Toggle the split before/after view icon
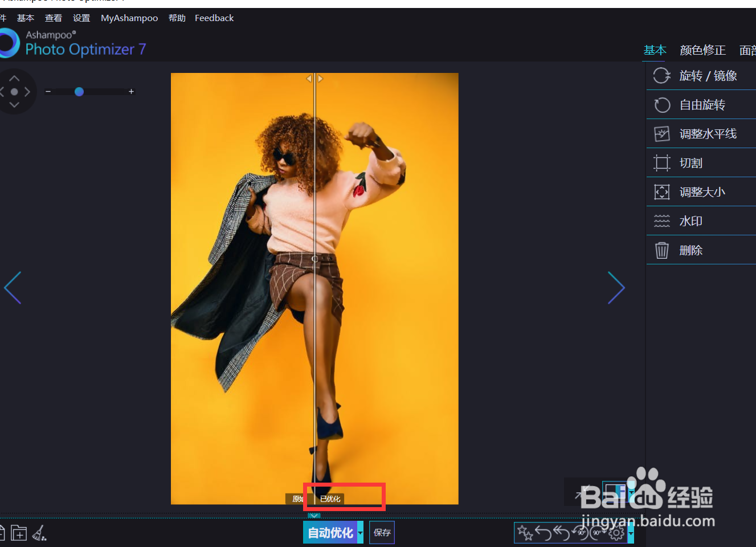Image resolution: width=756 pixels, height=547 pixels. click(x=615, y=492)
